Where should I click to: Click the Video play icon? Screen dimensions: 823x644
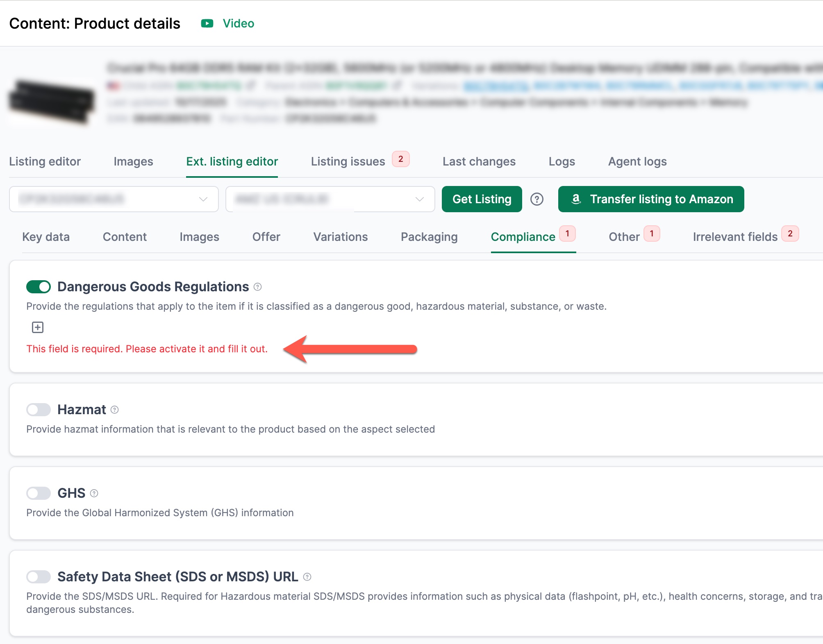(x=207, y=23)
